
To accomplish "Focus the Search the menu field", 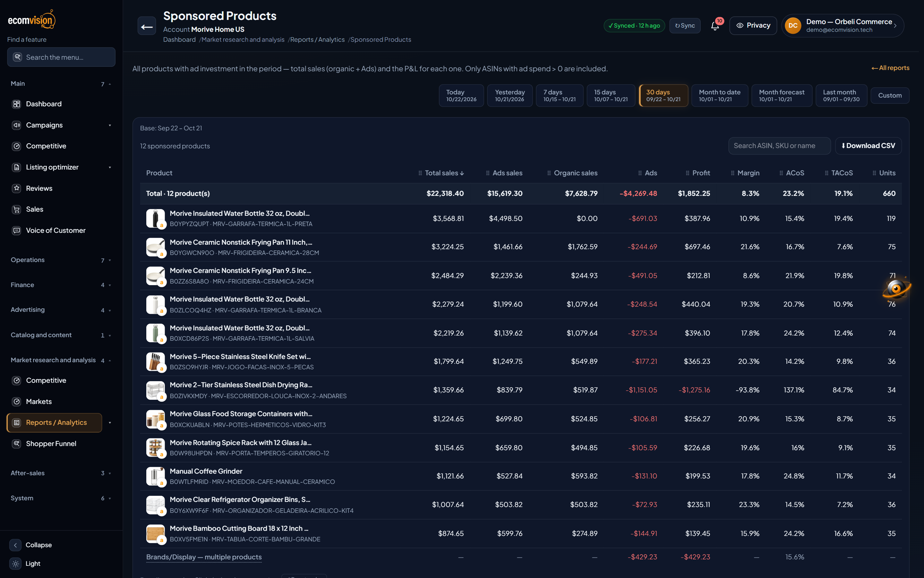I will [61, 57].
